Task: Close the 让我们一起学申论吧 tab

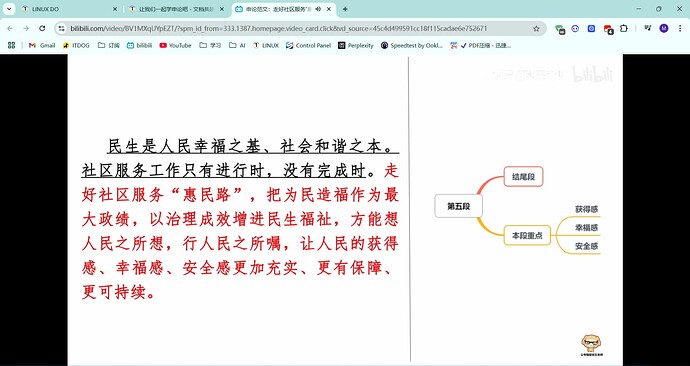Action: 222,9
